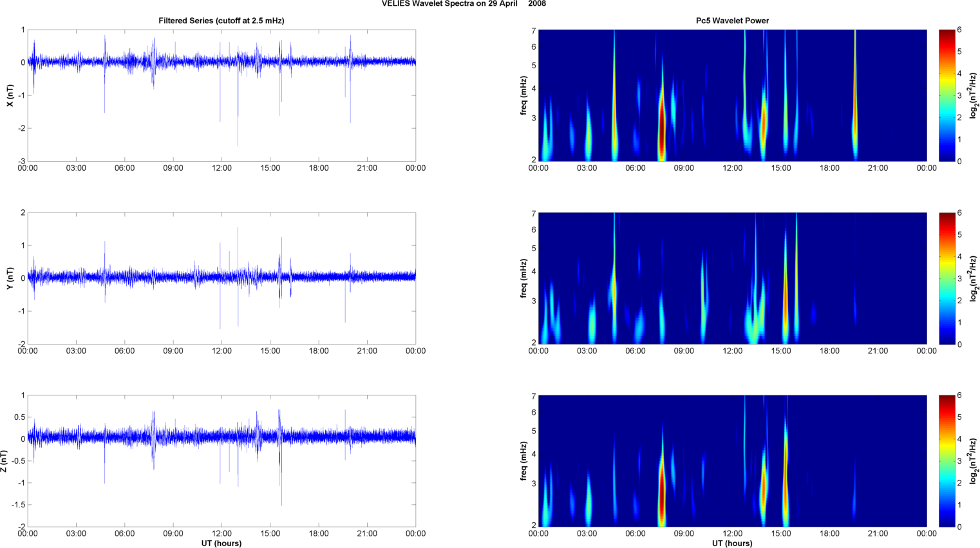
Task: Click the colorbar beside the Z wavelet spectrum
Action: (x=947, y=461)
